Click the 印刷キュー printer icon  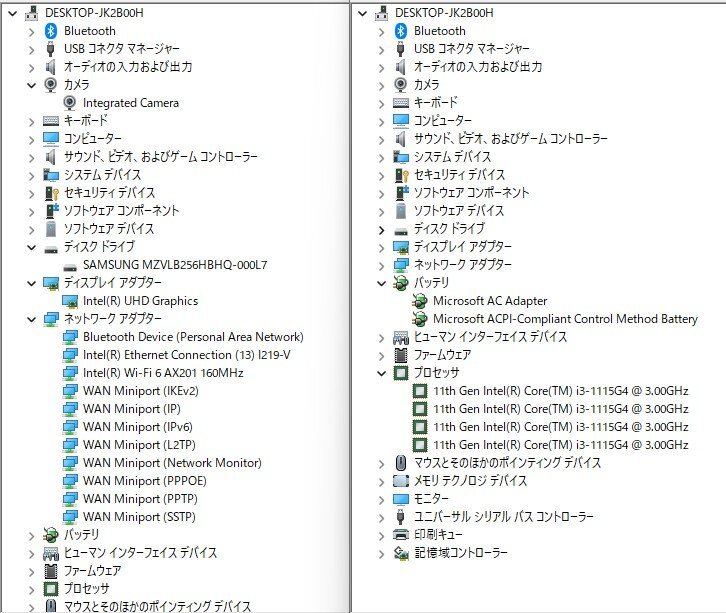pos(401,535)
